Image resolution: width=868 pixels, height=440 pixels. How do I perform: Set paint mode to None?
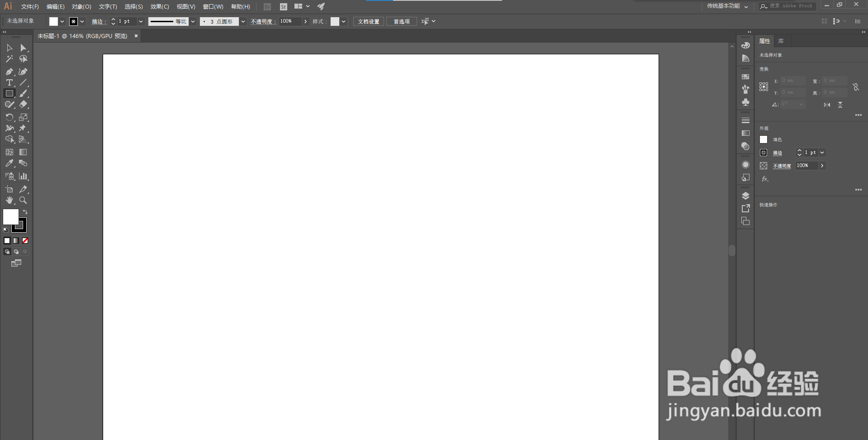click(25, 241)
